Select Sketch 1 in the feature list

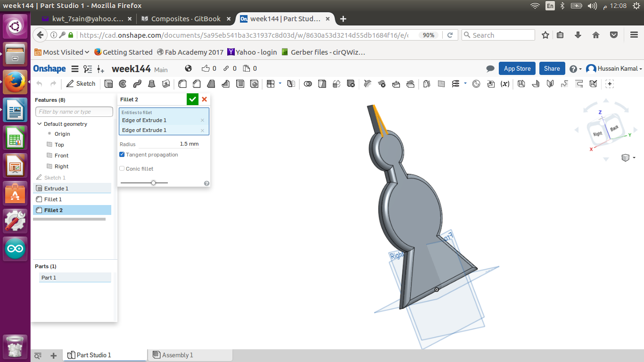click(x=72, y=178)
